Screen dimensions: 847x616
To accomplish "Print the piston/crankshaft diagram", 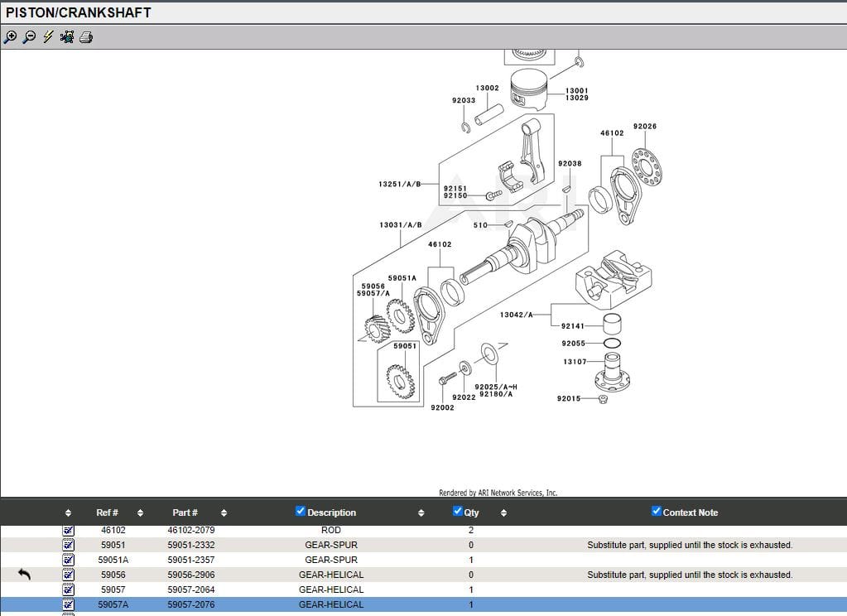I will tap(86, 36).
